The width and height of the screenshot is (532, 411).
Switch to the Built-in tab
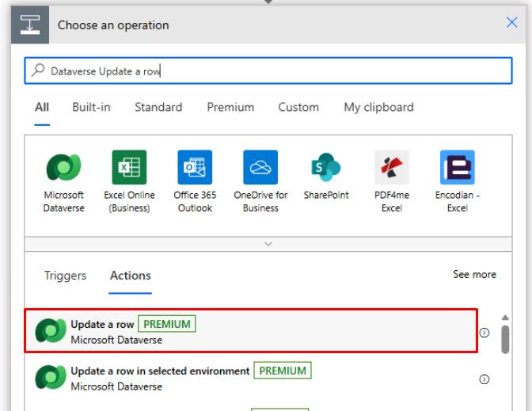coord(91,107)
